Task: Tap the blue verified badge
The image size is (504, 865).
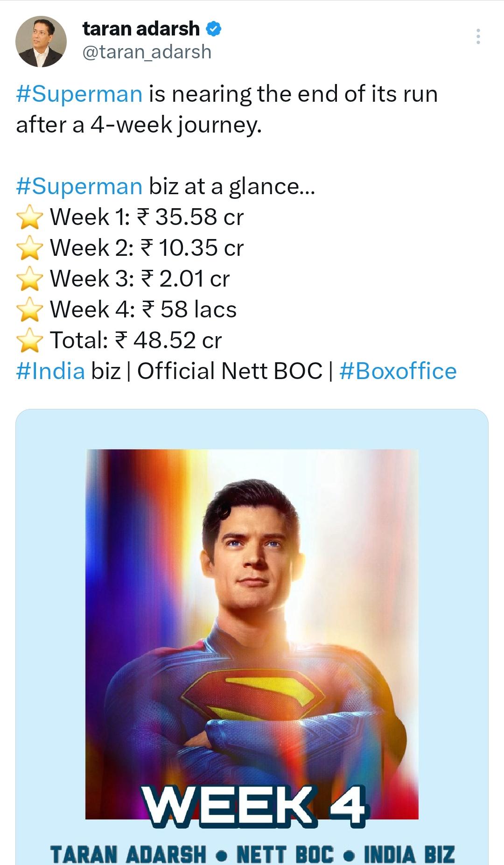Action: coord(213,29)
